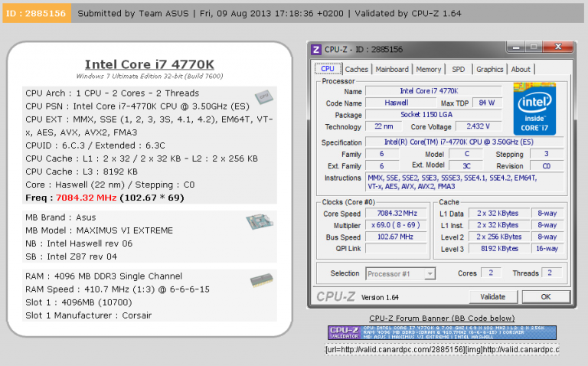Open the Mainboard tab
Screen dimensions: 588x366
tap(392, 70)
